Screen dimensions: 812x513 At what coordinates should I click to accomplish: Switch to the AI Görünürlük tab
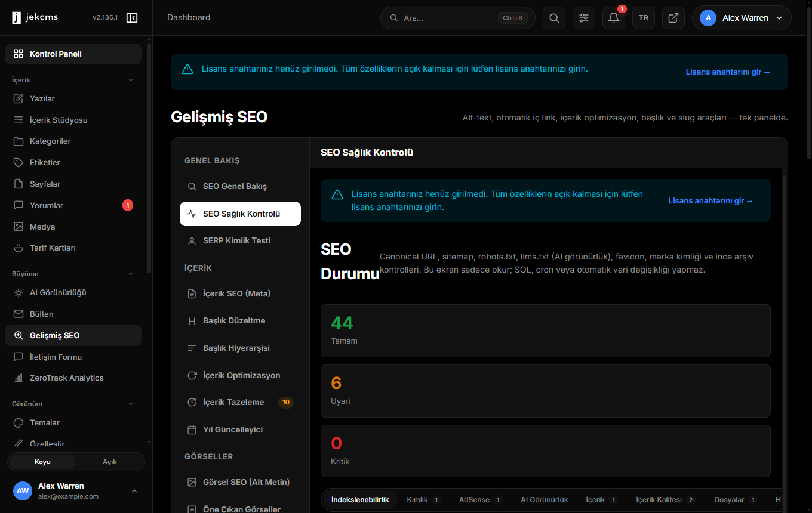[x=545, y=500]
